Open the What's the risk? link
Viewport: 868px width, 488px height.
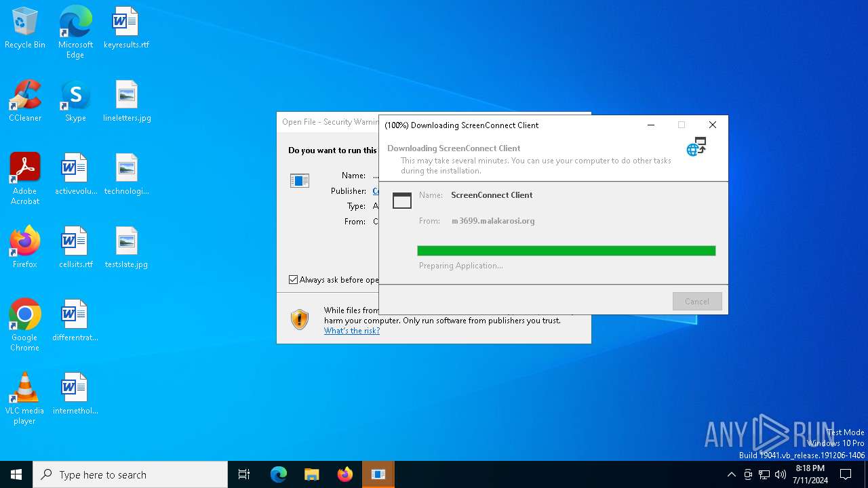352,331
